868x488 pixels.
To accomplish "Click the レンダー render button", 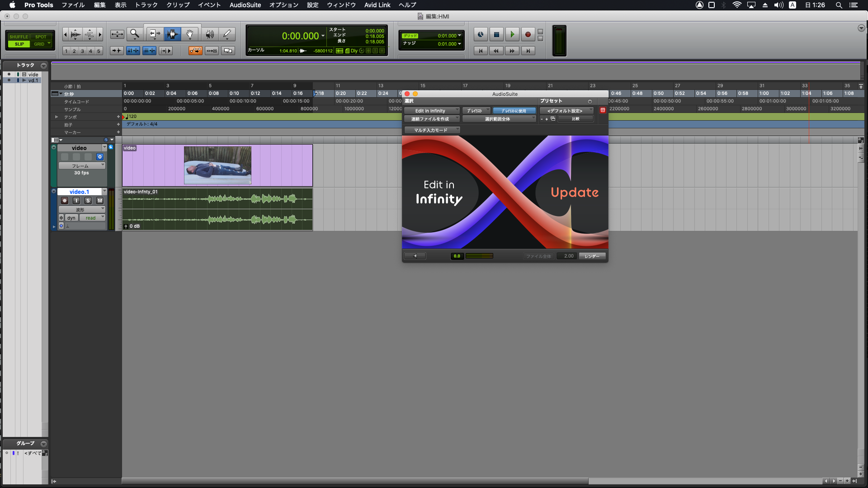I will (592, 256).
